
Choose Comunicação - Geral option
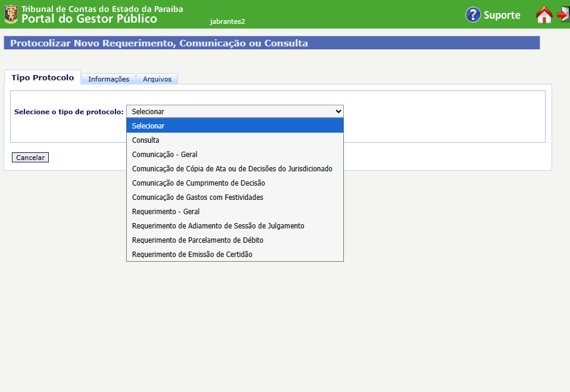point(235,155)
